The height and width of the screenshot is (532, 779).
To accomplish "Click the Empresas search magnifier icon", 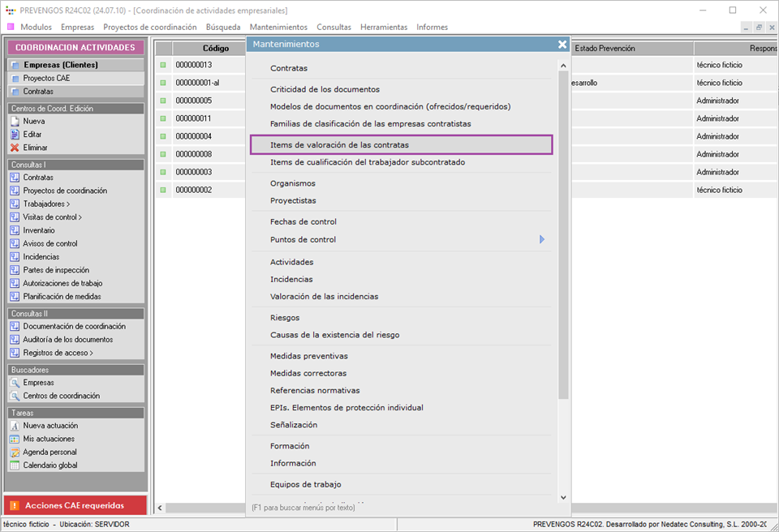I will (15, 383).
